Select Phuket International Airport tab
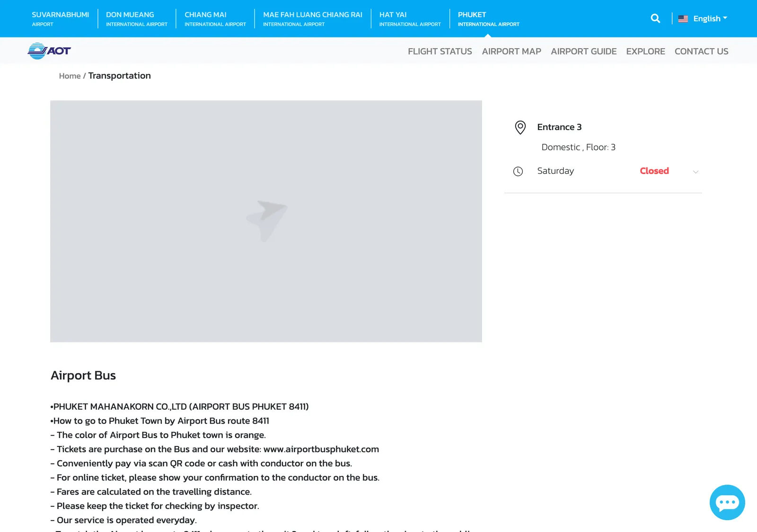This screenshot has height=532, width=757. click(x=488, y=18)
